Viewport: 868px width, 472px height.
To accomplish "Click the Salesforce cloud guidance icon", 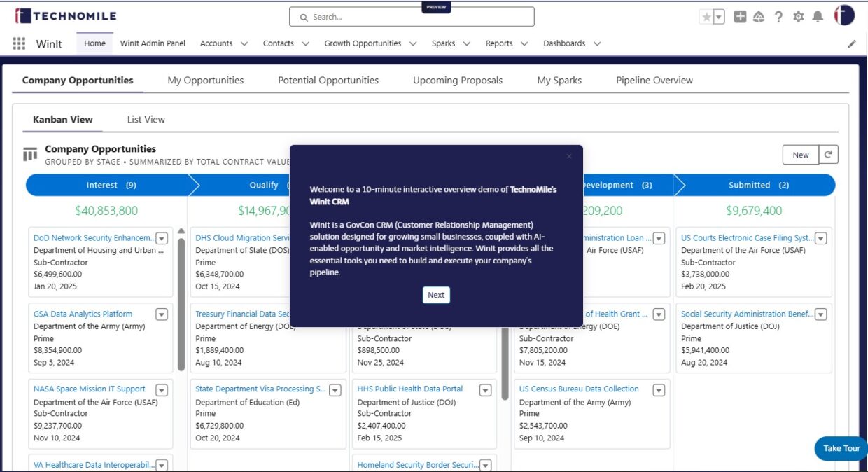I will [x=759, y=17].
